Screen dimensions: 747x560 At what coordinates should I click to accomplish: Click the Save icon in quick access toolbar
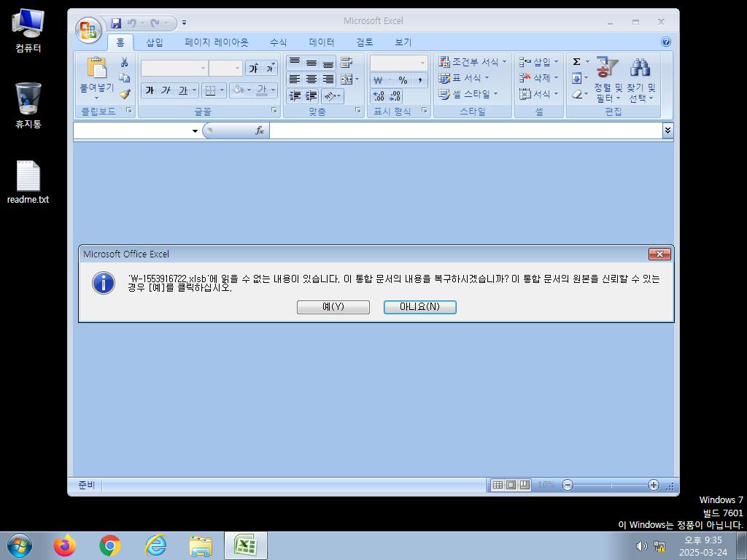pyautogui.click(x=116, y=23)
